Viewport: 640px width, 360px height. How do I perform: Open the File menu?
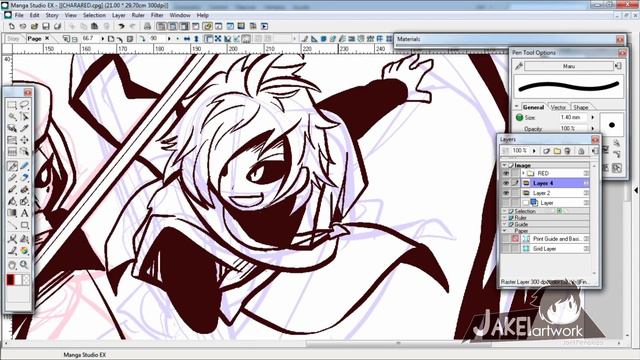click(19, 16)
